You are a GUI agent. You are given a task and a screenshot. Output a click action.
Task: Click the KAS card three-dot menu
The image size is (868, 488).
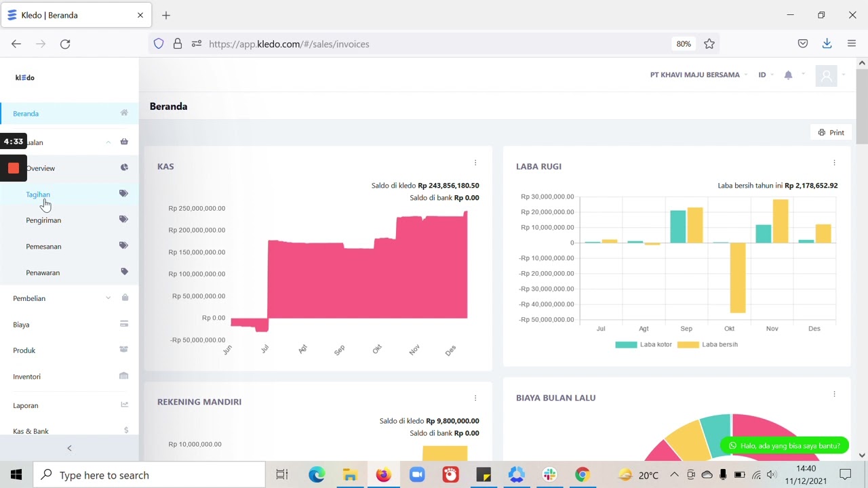[475, 163]
